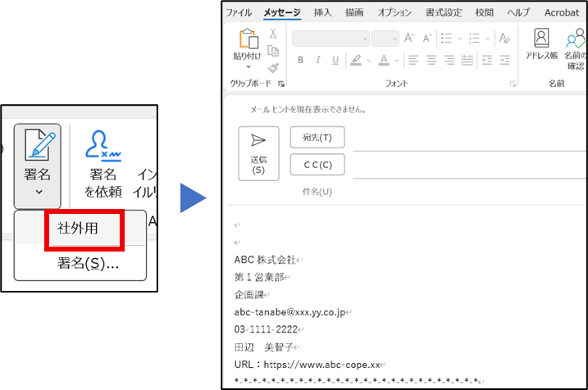
Task: Open the font name combo box
Action: pyautogui.click(x=330, y=38)
